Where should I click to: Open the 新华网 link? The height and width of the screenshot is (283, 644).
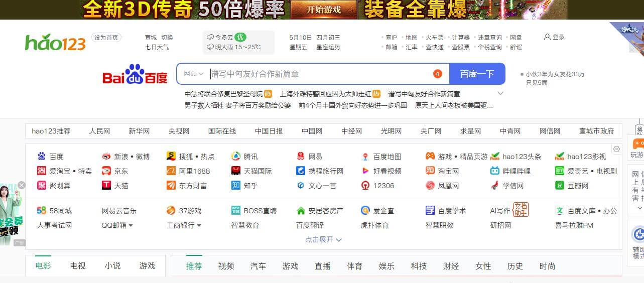tap(139, 131)
